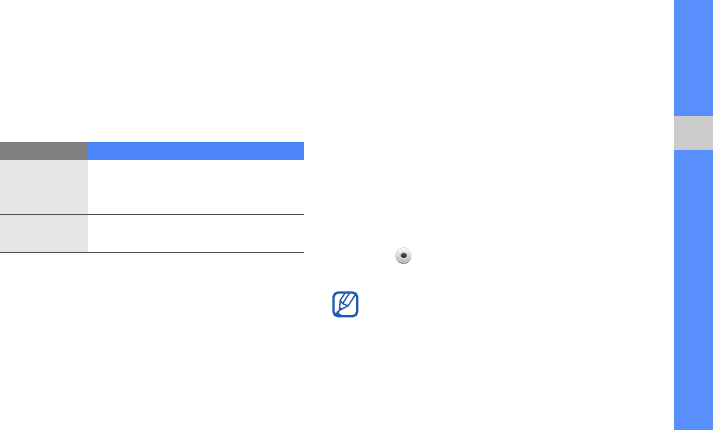
Task: Click the bottom border line of the table
Action: [152, 253]
